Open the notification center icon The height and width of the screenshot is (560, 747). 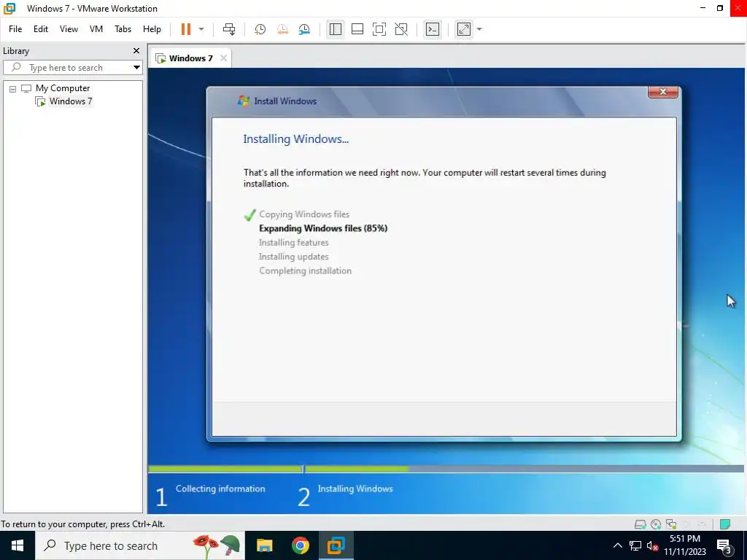(x=724, y=546)
